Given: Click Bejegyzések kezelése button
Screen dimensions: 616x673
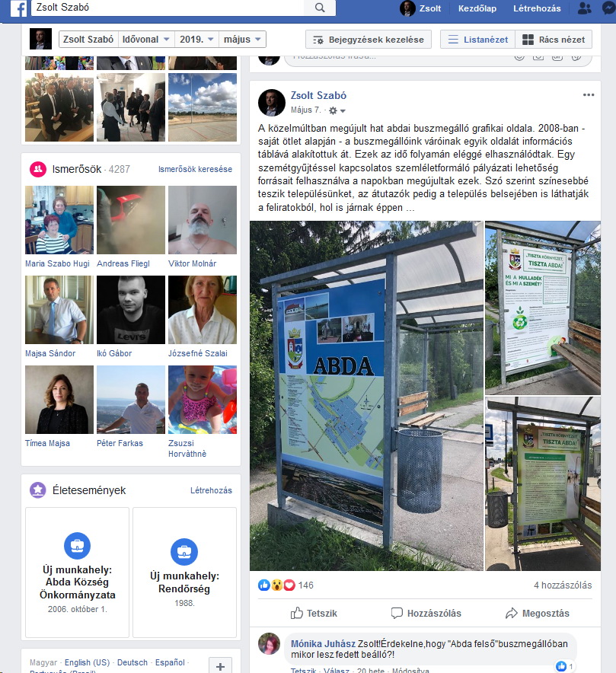Looking at the screenshot, I should [x=369, y=40].
